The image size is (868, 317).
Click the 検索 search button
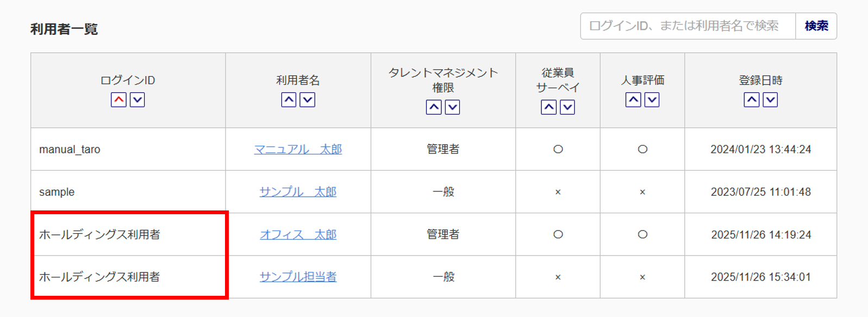click(x=816, y=26)
